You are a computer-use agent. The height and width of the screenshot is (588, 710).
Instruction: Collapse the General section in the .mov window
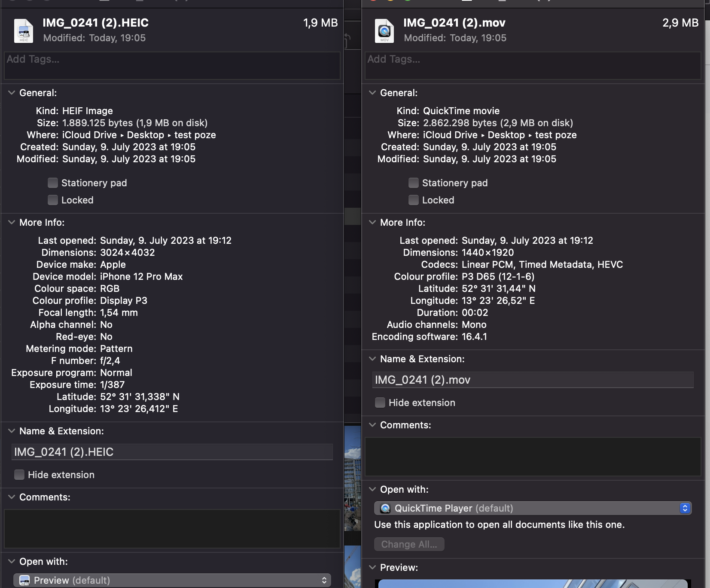point(372,93)
